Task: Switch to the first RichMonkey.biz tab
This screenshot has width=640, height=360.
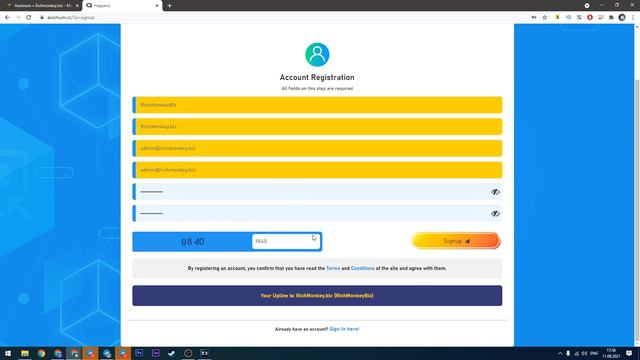Action: [41, 6]
